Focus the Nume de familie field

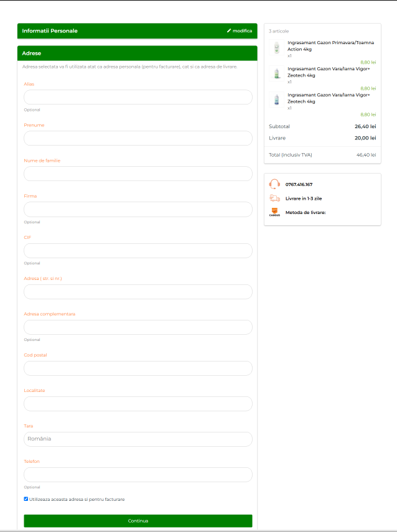coord(138,174)
